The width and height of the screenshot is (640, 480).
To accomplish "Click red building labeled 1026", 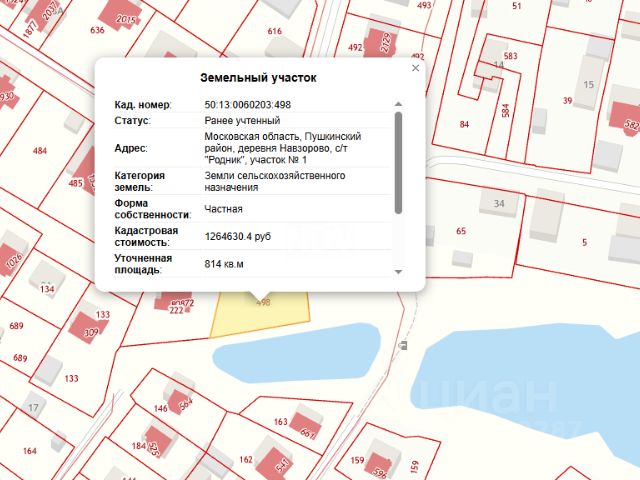I will 12,260.
